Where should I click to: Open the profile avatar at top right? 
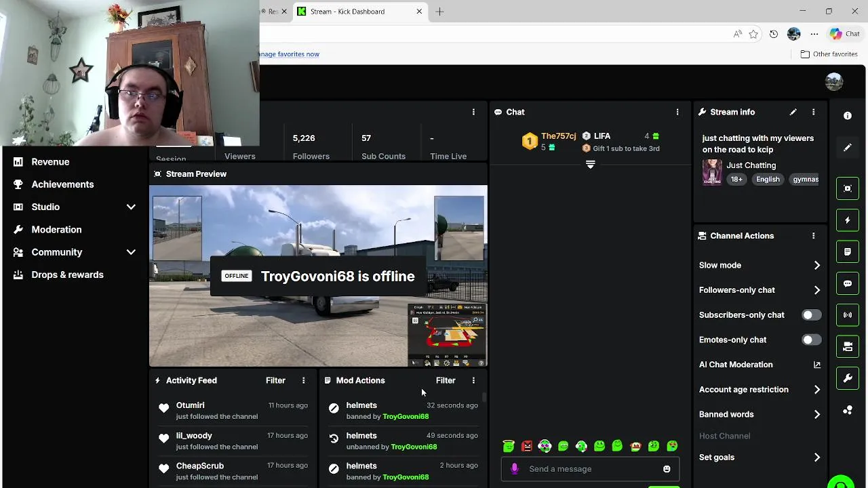tap(834, 82)
